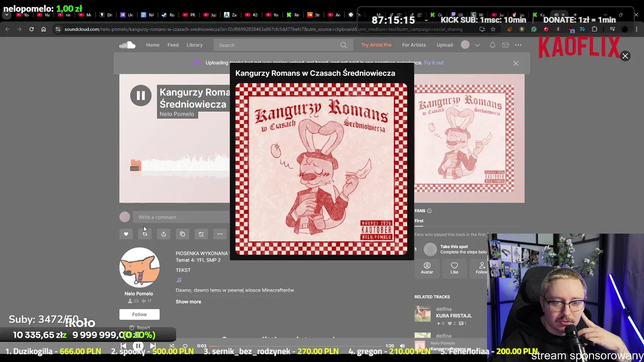Skip to previous track in player bar
The height and width of the screenshot is (362, 644).
point(124,346)
